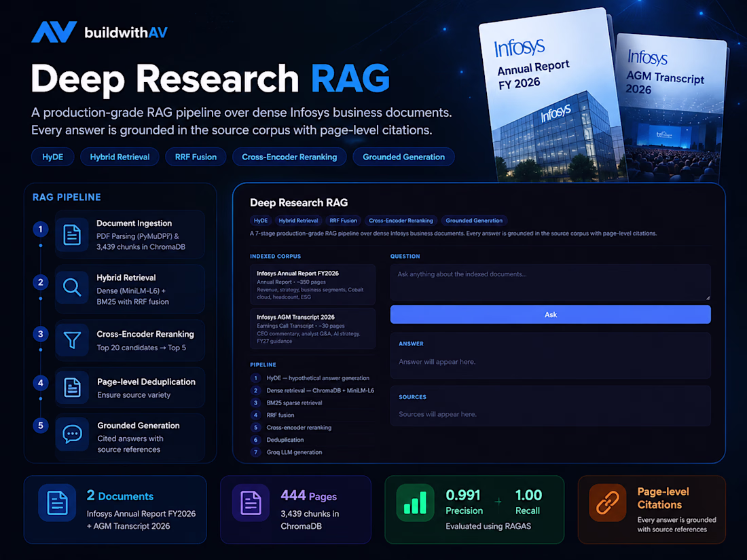Click the large Grounded Generation pill under the headline
The image size is (747, 560).
pyautogui.click(x=403, y=157)
